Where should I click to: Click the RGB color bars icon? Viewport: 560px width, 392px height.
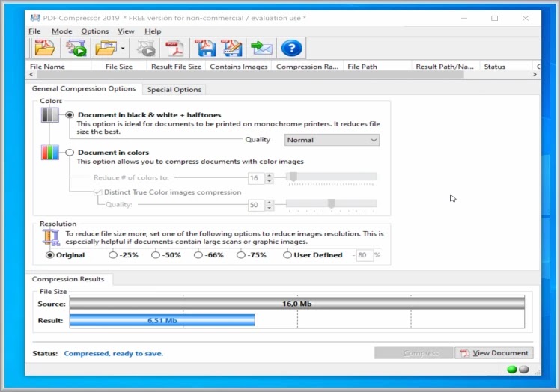click(49, 152)
